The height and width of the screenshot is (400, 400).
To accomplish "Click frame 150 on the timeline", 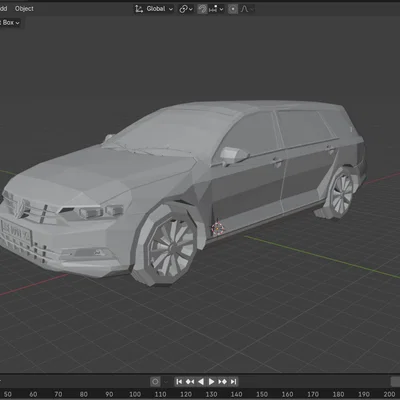I will point(262,394).
